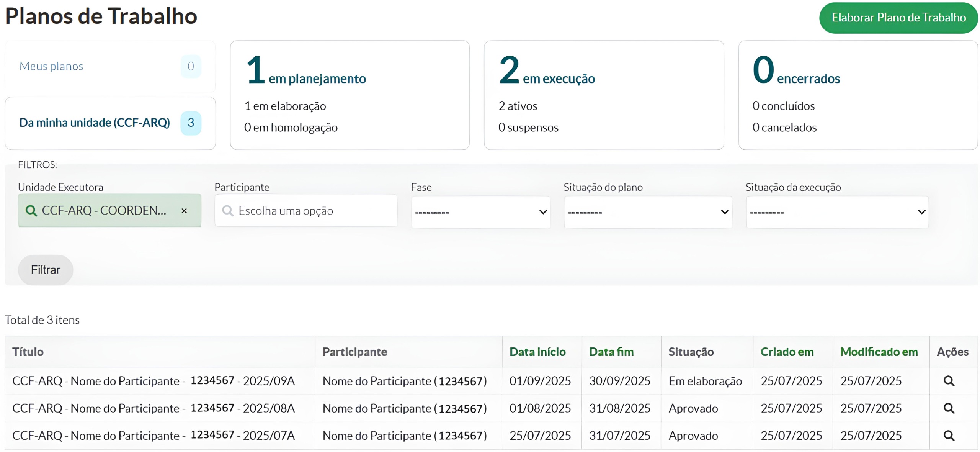Sort table by Data Início column
The image size is (980, 452).
(537, 352)
